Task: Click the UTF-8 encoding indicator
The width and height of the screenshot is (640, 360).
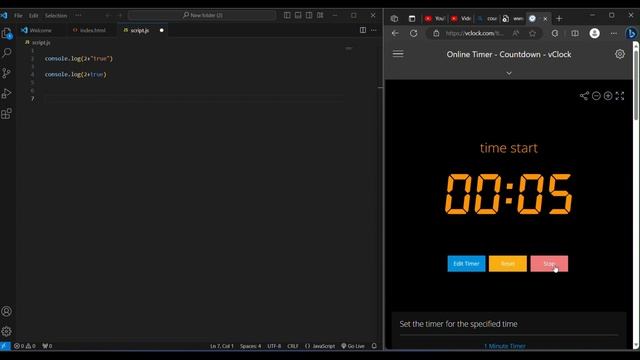Action: coord(274,346)
